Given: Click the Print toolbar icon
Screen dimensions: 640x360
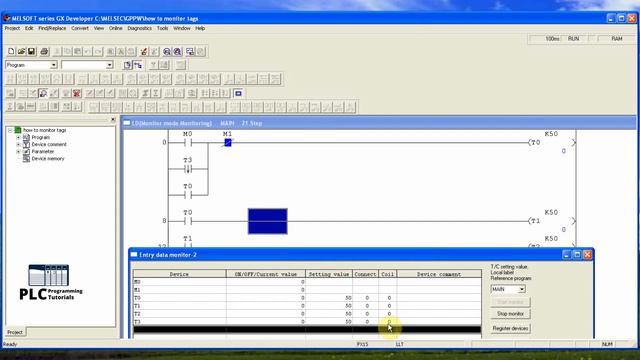Looking at the screenshot, I should click(44, 51).
